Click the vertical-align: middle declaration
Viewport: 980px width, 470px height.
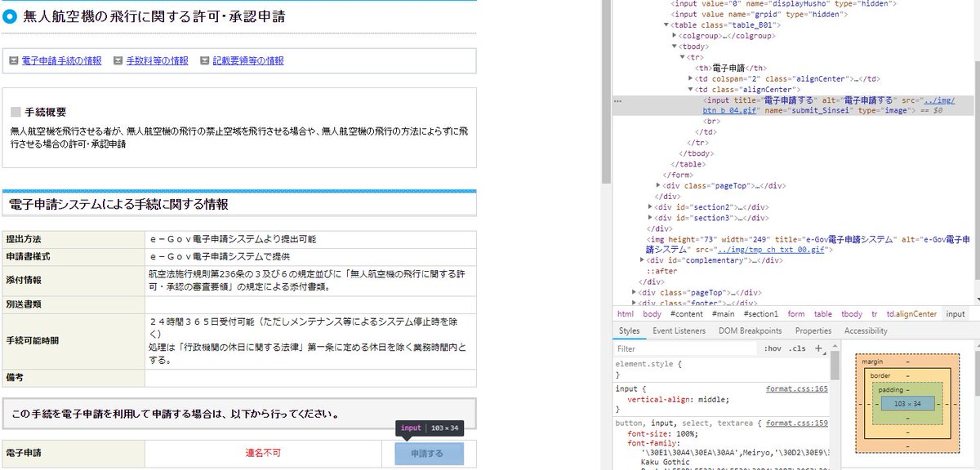[678, 400]
